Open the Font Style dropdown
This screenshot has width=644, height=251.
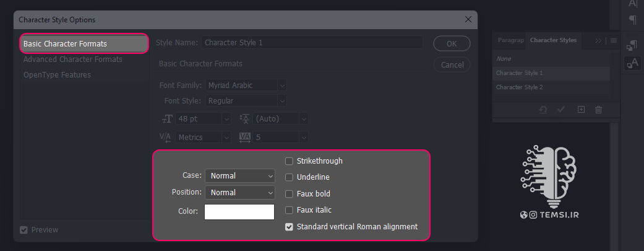point(246,101)
